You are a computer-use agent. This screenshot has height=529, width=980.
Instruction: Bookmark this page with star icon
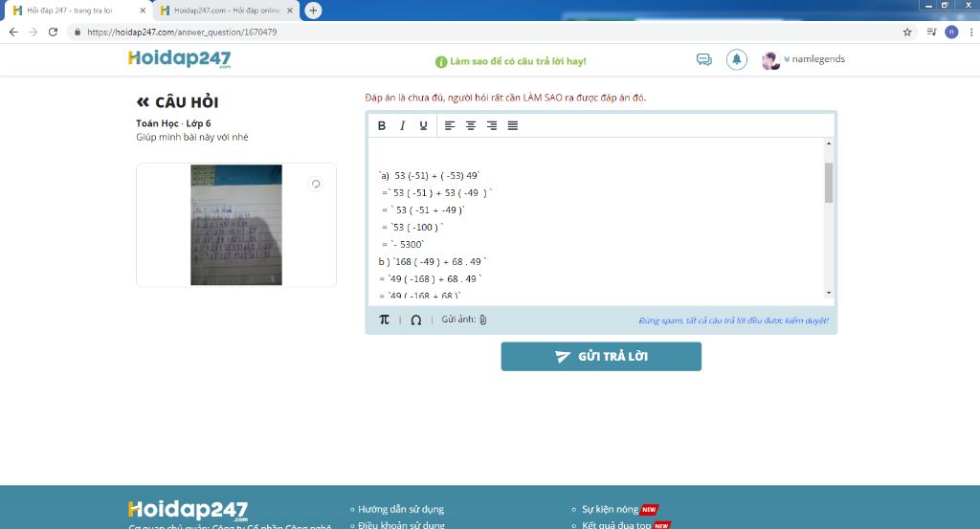pyautogui.click(x=907, y=32)
